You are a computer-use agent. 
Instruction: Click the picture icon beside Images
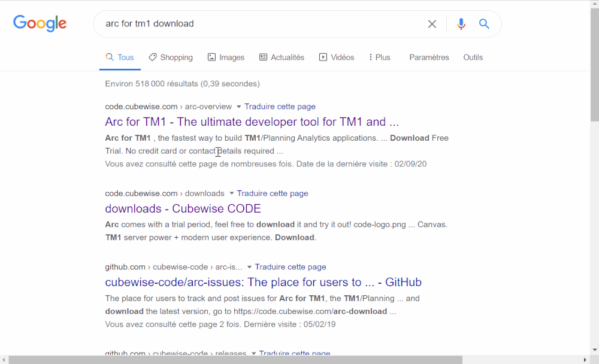(211, 57)
